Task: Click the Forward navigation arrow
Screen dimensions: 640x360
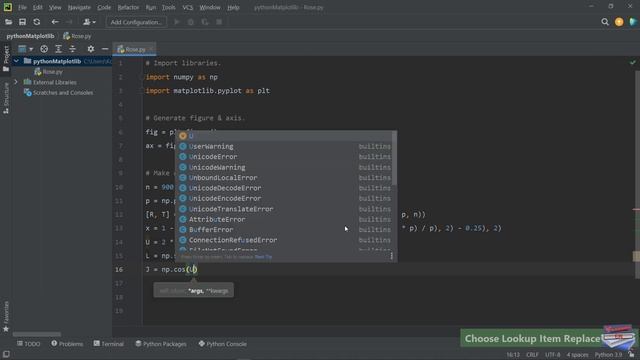Action: [x=69, y=22]
